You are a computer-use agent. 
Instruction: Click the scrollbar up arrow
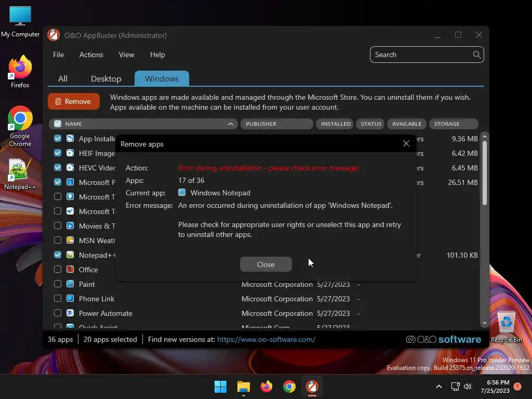pos(485,136)
